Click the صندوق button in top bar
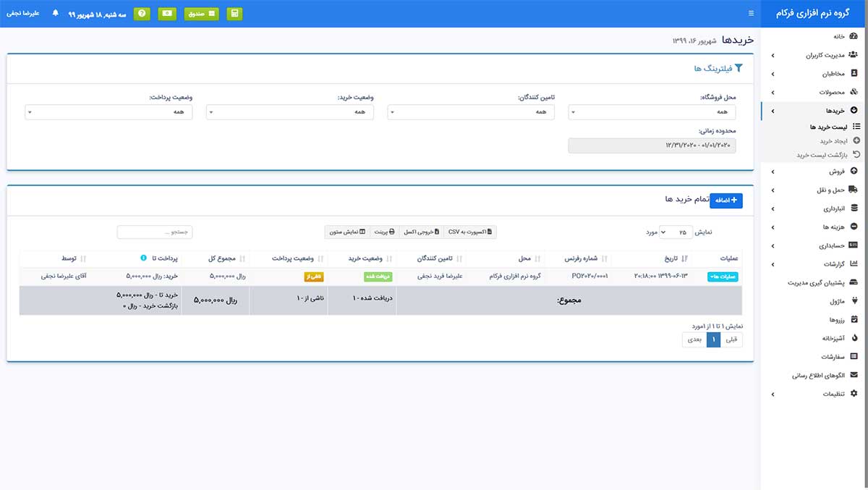Viewport: 868px width, 490px height. coord(201,14)
